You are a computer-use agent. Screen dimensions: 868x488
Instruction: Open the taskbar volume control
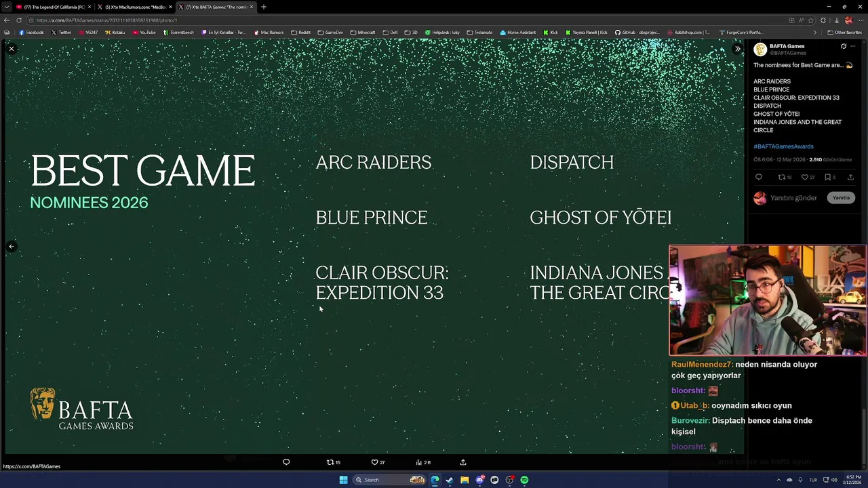[834, 480]
